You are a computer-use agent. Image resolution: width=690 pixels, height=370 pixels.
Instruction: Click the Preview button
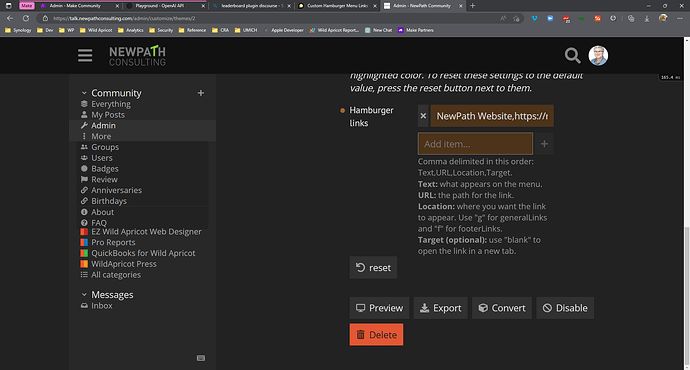click(x=379, y=308)
